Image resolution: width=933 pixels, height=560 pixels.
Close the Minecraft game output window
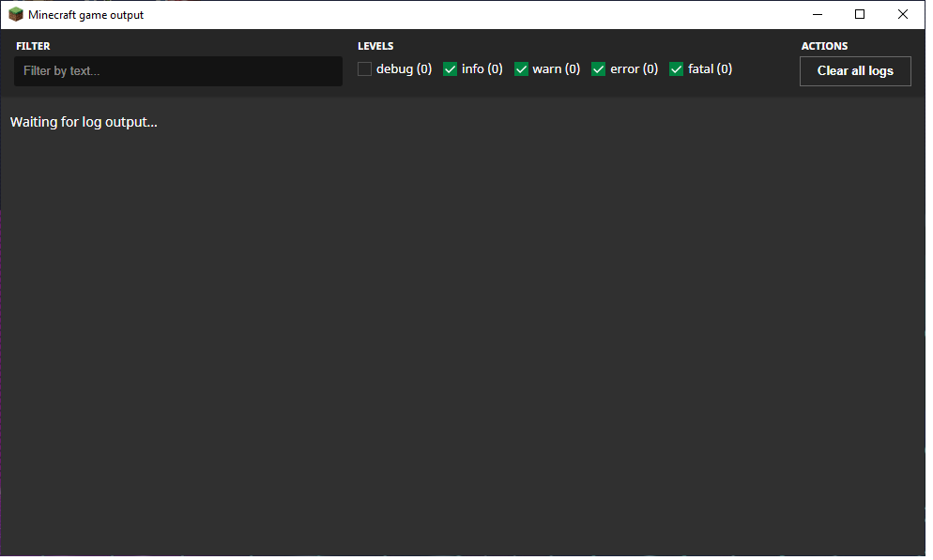903,14
